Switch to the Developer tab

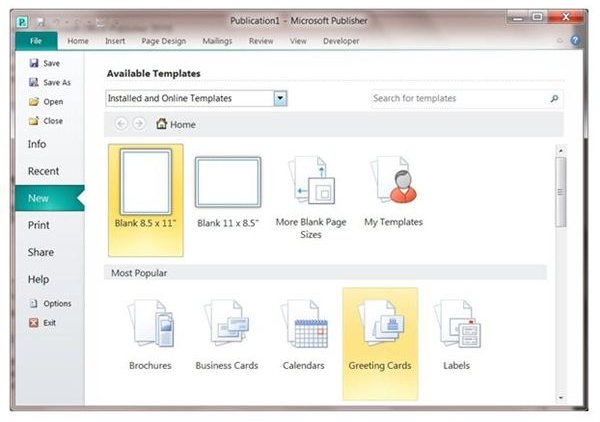pyautogui.click(x=341, y=41)
